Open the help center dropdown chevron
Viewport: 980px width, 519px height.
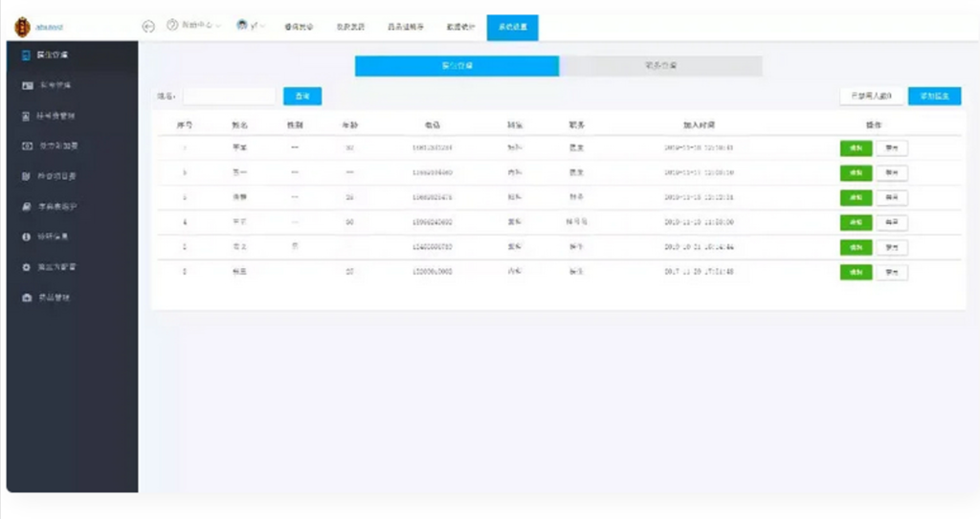coord(217,26)
